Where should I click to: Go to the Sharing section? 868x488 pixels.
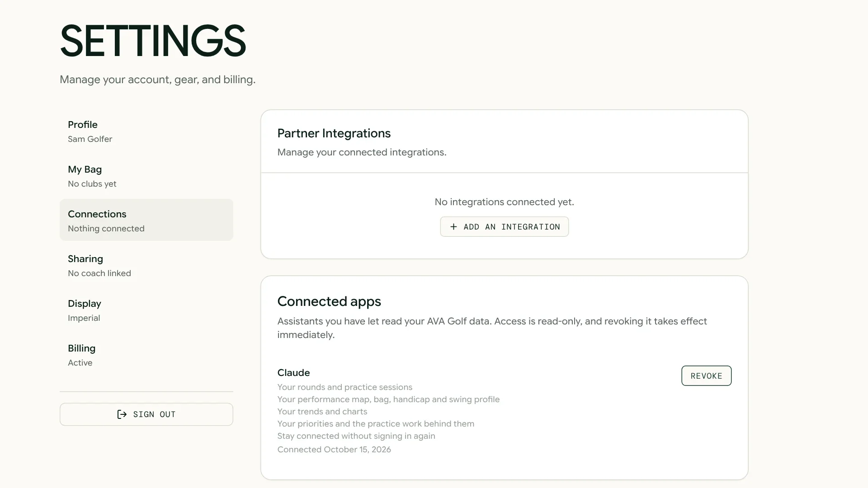[x=146, y=266]
